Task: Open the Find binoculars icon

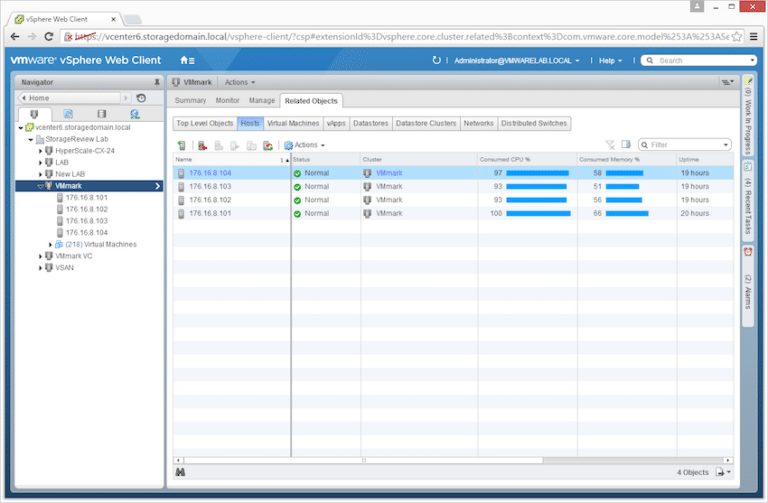Action: 180,472
